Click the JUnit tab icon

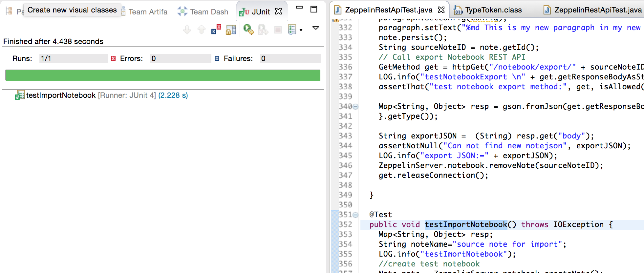tap(244, 12)
